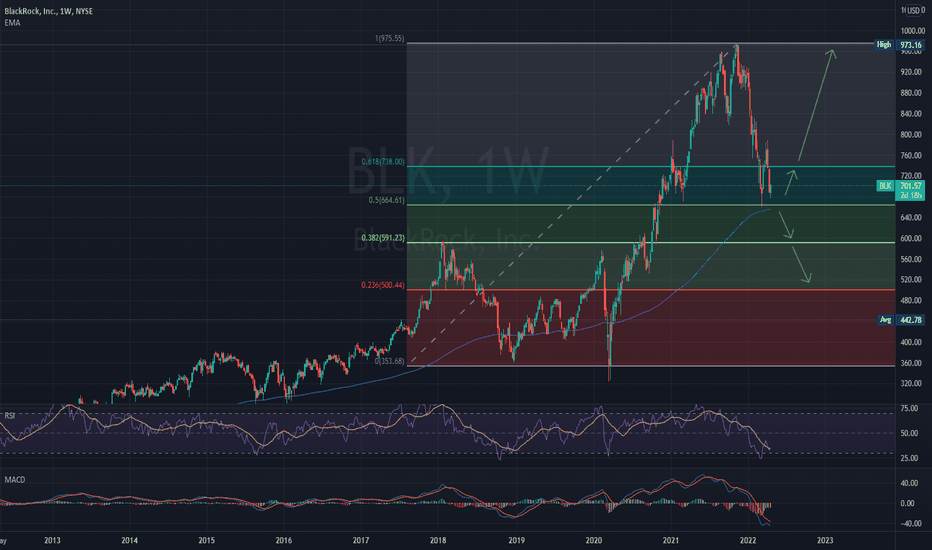The image size is (932, 550).
Task: Click the 840.00 price axis value
Action: (x=911, y=114)
